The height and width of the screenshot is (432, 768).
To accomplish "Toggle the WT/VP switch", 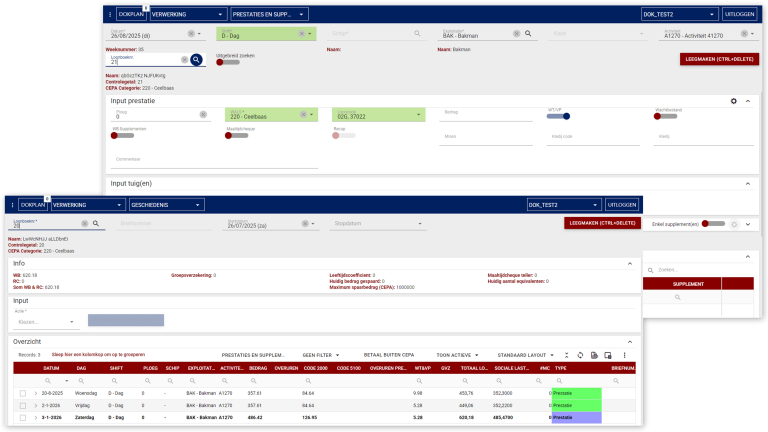I will pyautogui.click(x=558, y=116).
